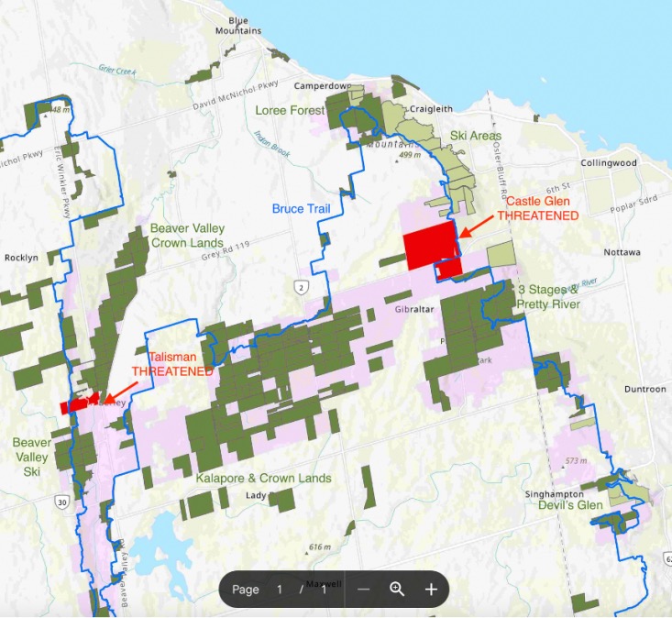672x618 pixels.
Task: Click the 'Beaver Valley Ski' label
Action: [32, 457]
